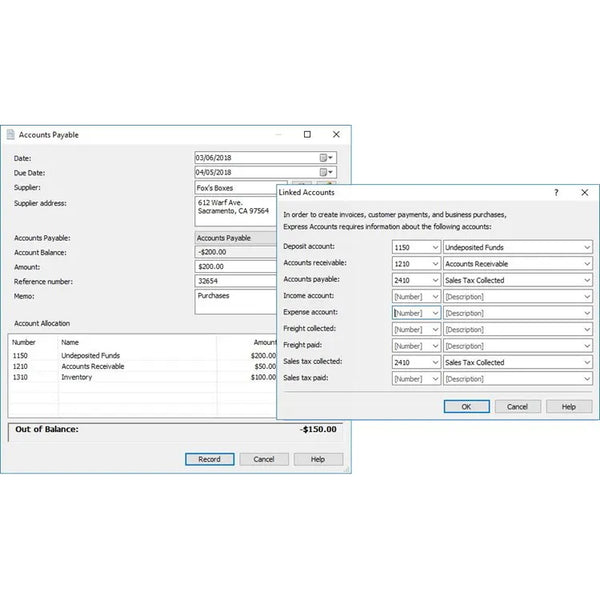Click the Accounts Payable field in the payable form
Screen dimensions: 600x600
pyautogui.click(x=236, y=238)
